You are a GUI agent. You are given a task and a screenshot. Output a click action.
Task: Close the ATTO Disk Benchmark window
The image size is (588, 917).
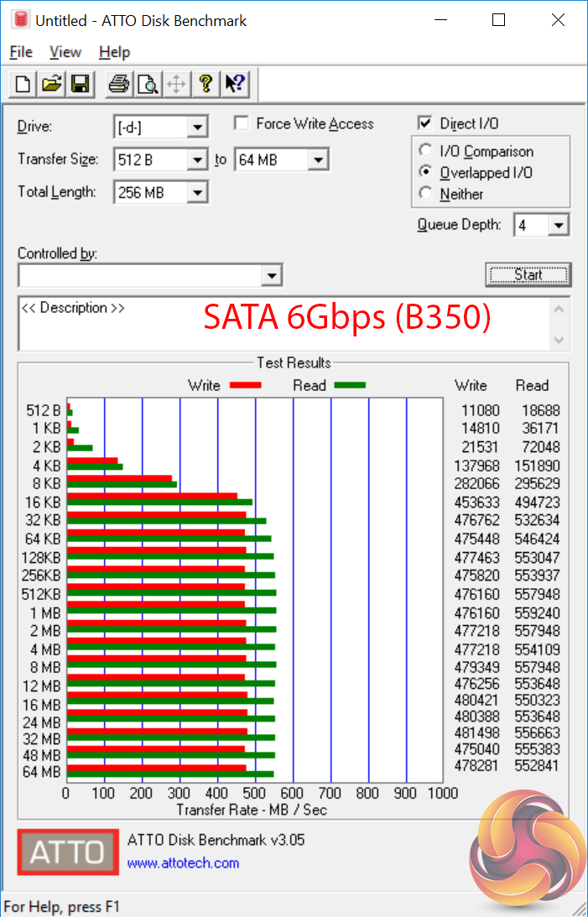click(x=558, y=20)
